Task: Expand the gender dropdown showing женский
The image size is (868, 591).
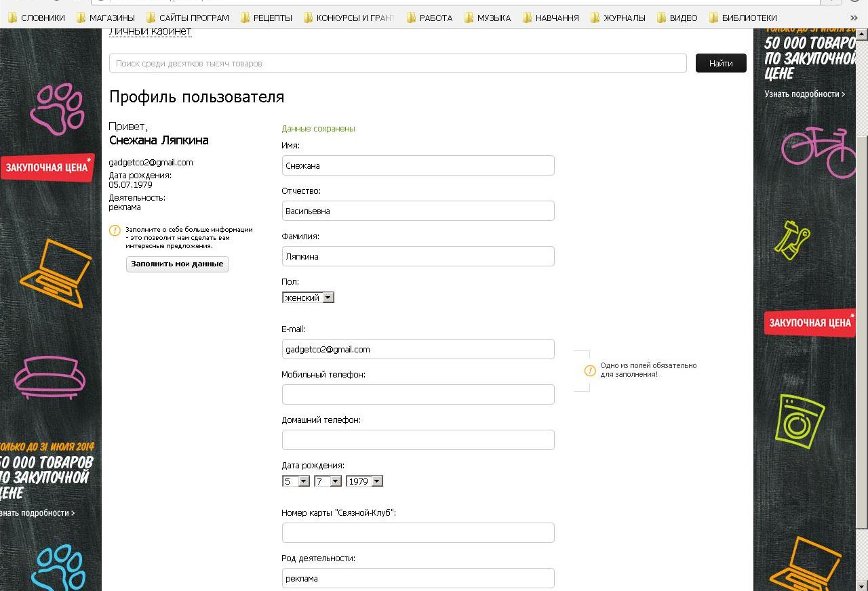Action: (x=308, y=298)
